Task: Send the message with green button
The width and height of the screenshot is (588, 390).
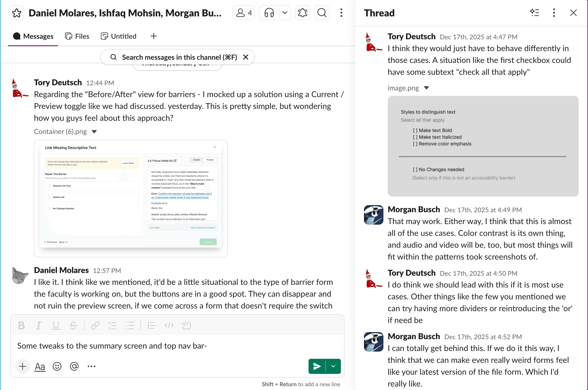Action: [x=317, y=366]
